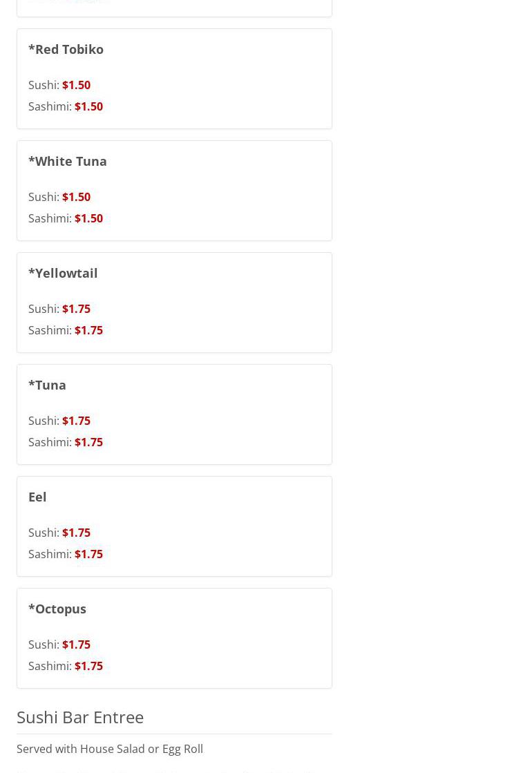The width and height of the screenshot is (532, 773).
Task: Click the Sushi Bar Entree section heading
Action: click(80, 717)
